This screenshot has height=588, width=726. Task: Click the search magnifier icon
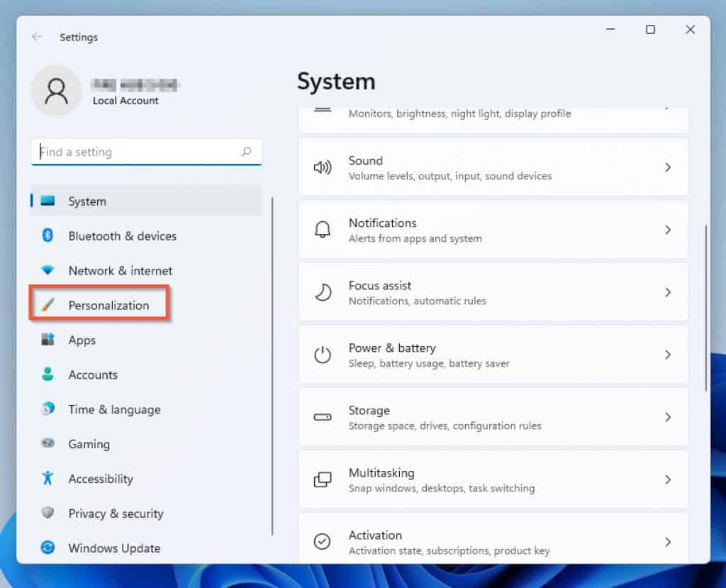[x=246, y=152]
